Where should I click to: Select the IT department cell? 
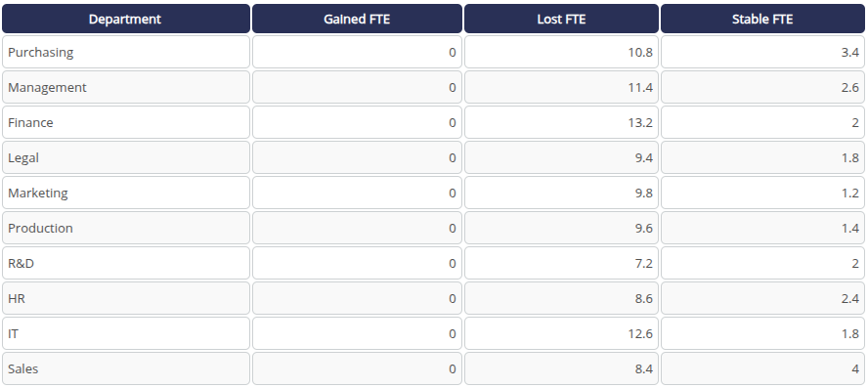pyautogui.click(x=126, y=333)
